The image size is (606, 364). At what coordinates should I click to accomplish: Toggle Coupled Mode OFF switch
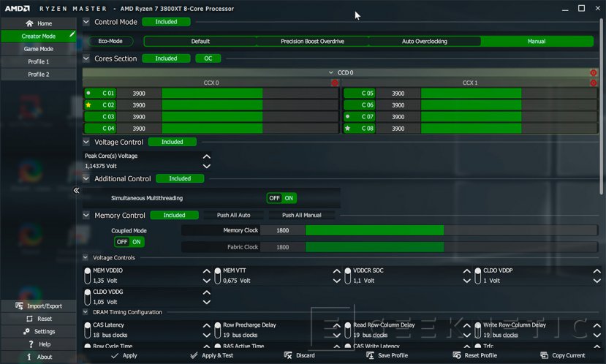[x=122, y=242]
